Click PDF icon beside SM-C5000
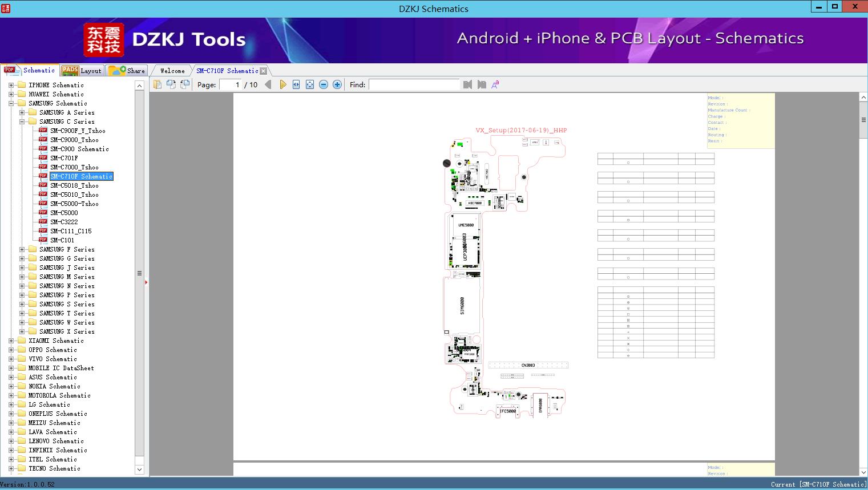The height and width of the screenshot is (490, 868). (43, 213)
